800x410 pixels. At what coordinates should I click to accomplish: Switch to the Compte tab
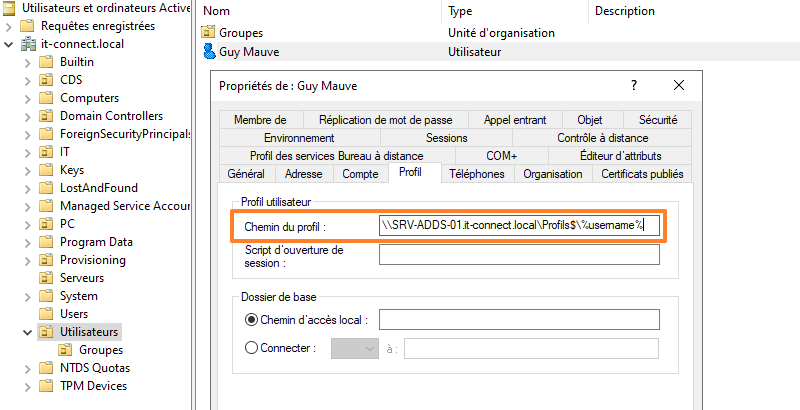(360, 174)
